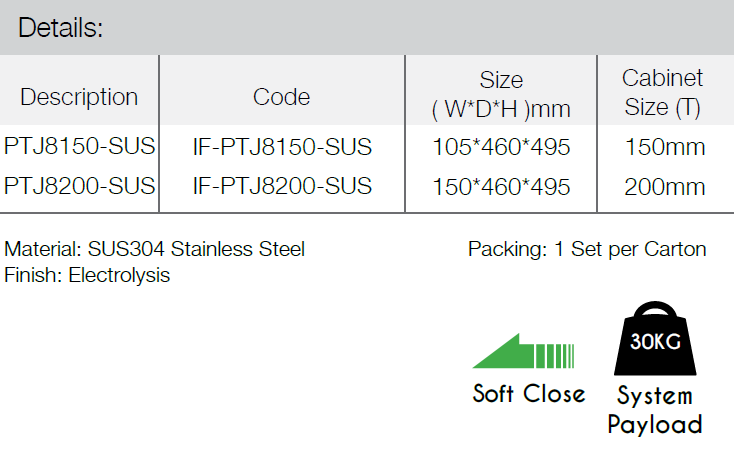734x449 pixels.
Task: Click the IF-PTJ8150-SUS code cell
Action: pyautogui.click(x=282, y=147)
